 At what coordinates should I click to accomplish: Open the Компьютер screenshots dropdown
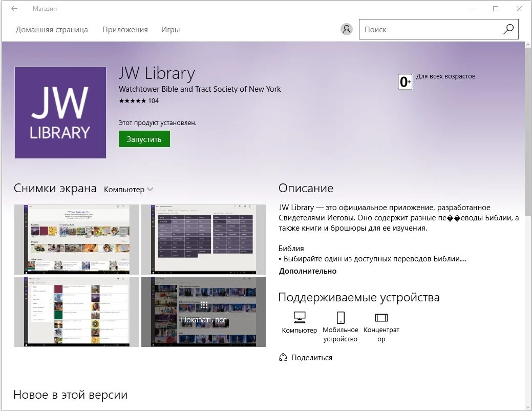point(128,189)
